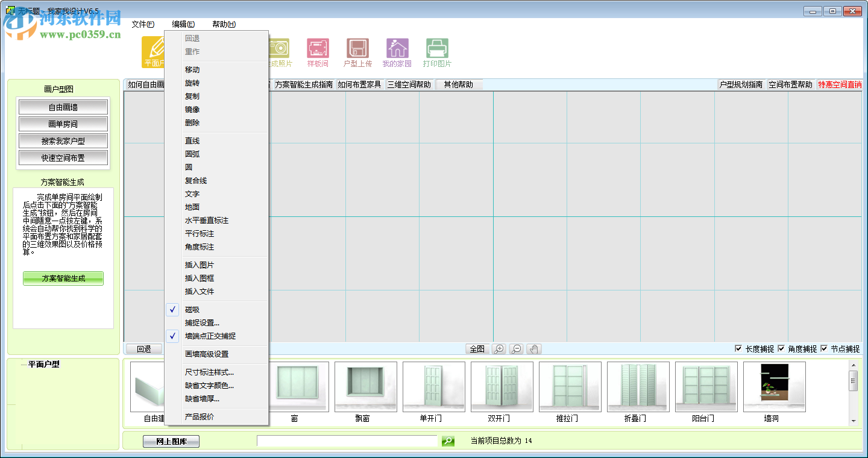Choose 地面 from the edit menu
This screenshot has height=458, width=868.
(217, 207)
